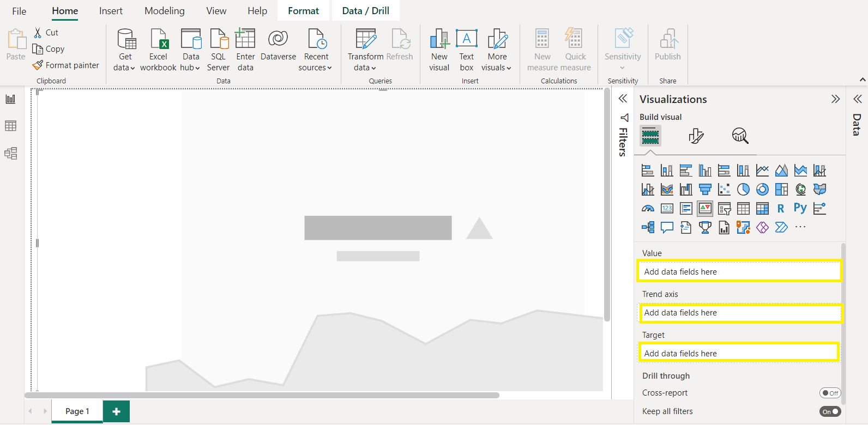This screenshot has width=868, height=425.
Task: Select the matrix visual
Action: pos(762,208)
